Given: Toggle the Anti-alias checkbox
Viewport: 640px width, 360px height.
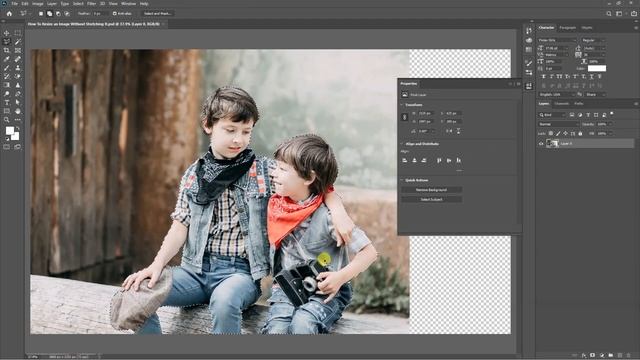Looking at the screenshot, I should 115,13.
